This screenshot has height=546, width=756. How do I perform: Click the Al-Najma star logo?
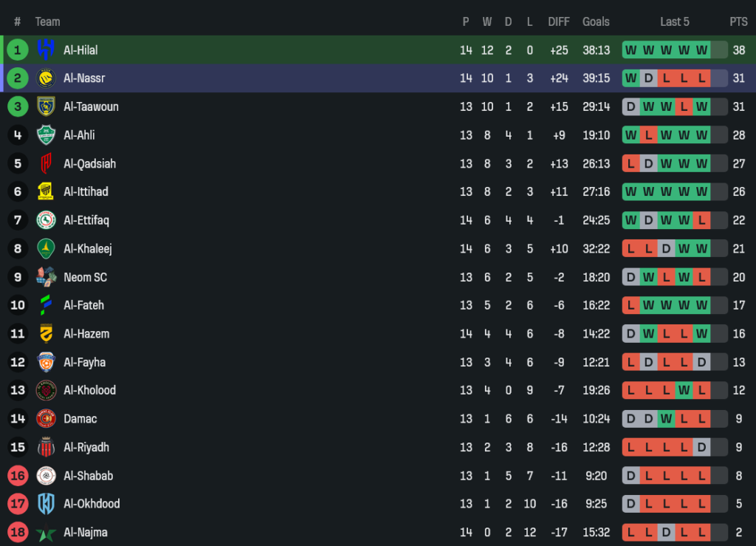click(46, 533)
